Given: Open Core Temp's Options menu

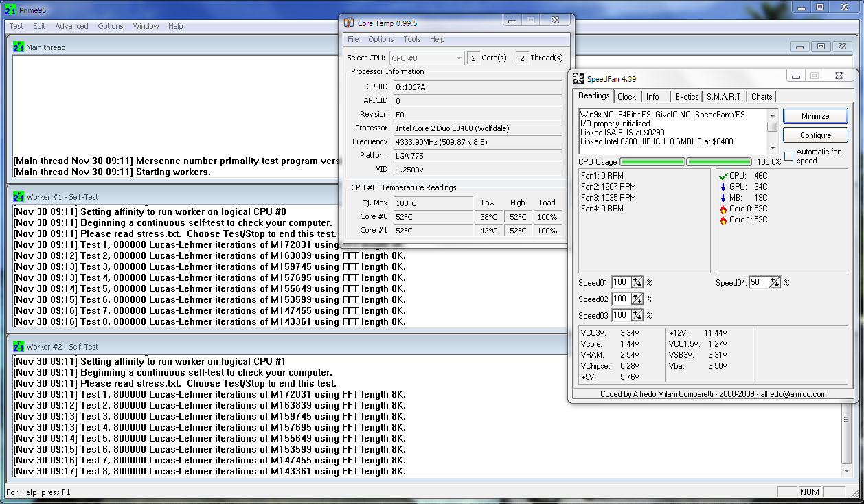Looking at the screenshot, I should pyautogui.click(x=381, y=39).
